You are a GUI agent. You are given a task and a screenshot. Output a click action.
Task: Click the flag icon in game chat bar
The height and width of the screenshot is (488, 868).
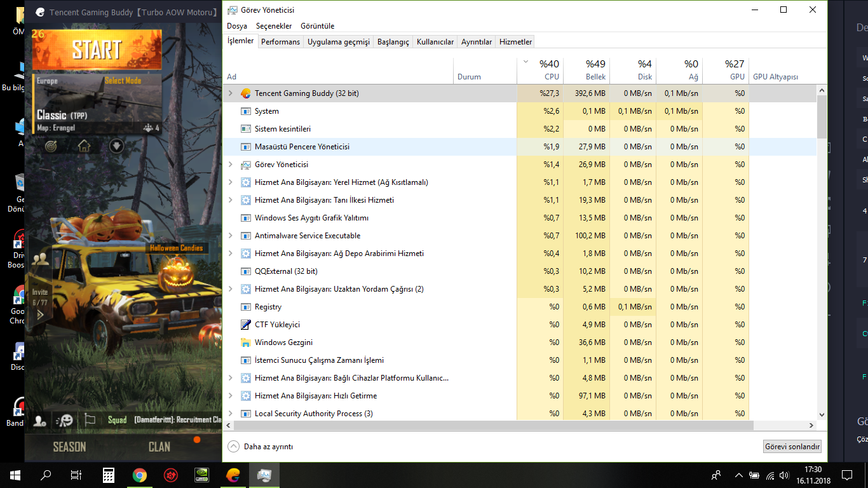click(90, 420)
